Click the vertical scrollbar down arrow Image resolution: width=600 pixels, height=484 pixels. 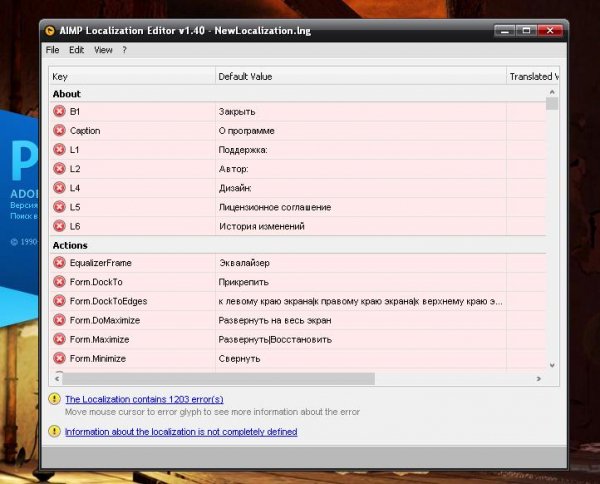click(x=552, y=365)
